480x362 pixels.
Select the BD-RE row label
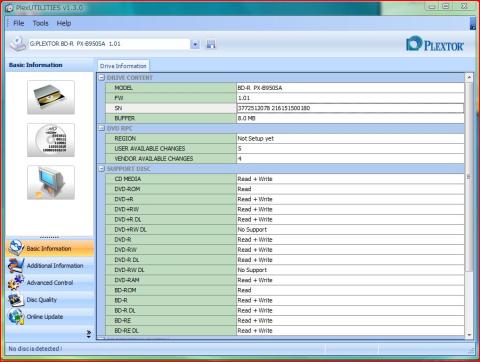(171, 320)
